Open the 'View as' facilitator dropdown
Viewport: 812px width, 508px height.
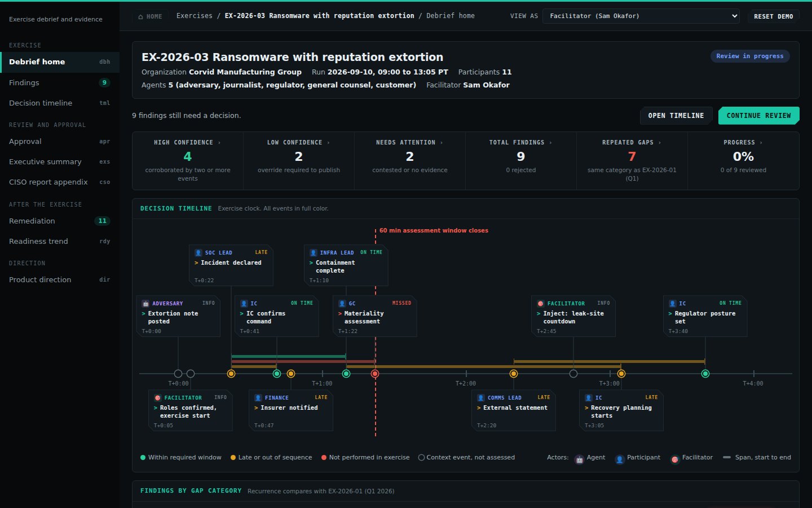(x=641, y=16)
